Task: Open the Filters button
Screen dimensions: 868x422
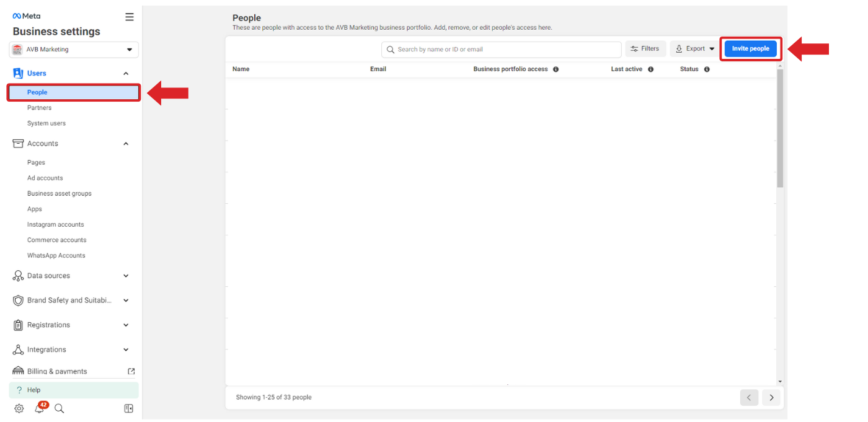Action: point(645,48)
